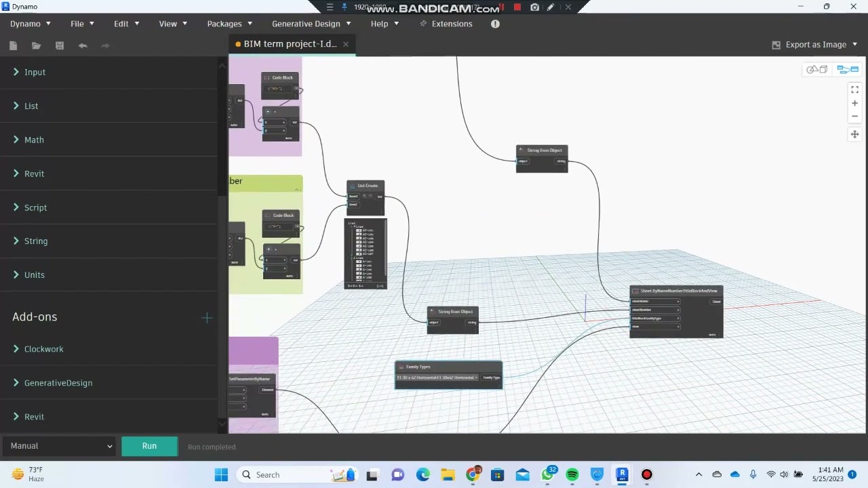Click the Run button

tap(149, 446)
